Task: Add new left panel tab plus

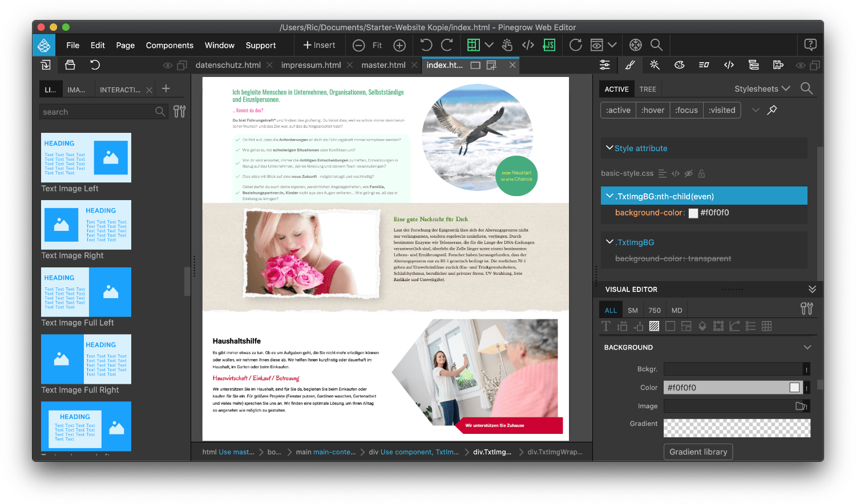Action: 166,88
